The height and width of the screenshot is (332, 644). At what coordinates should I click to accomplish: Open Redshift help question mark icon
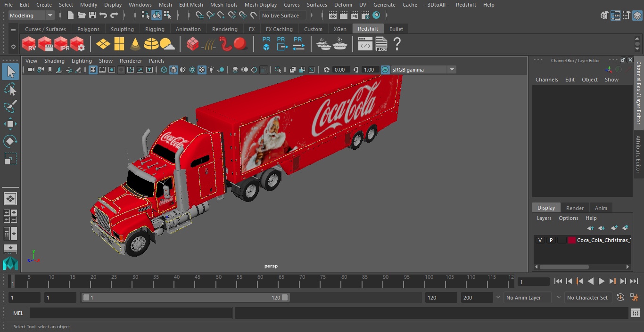397,44
